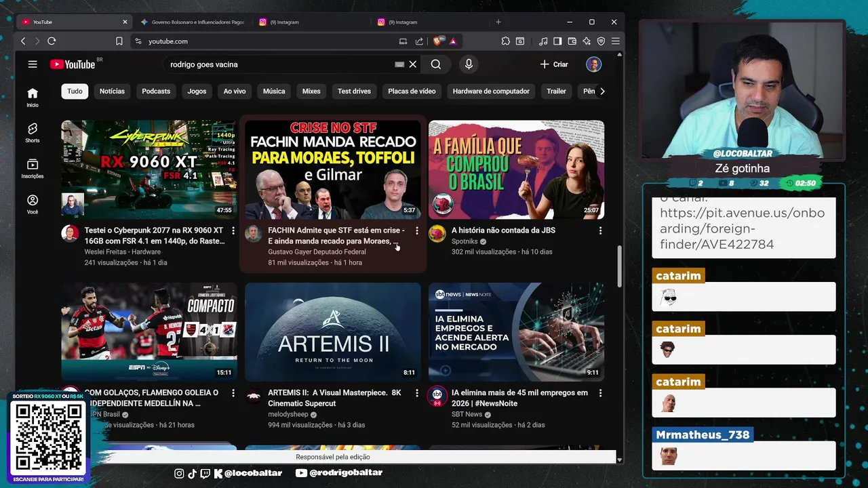868x488 pixels.
Task: Open the Cyberpunk RX 9060 XT thumbnail
Action: (149, 169)
